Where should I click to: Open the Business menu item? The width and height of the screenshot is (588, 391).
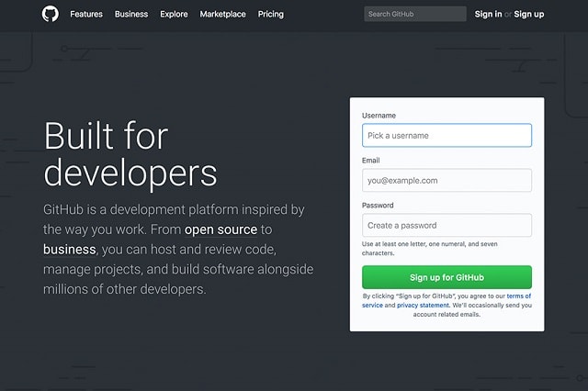coord(131,15)
